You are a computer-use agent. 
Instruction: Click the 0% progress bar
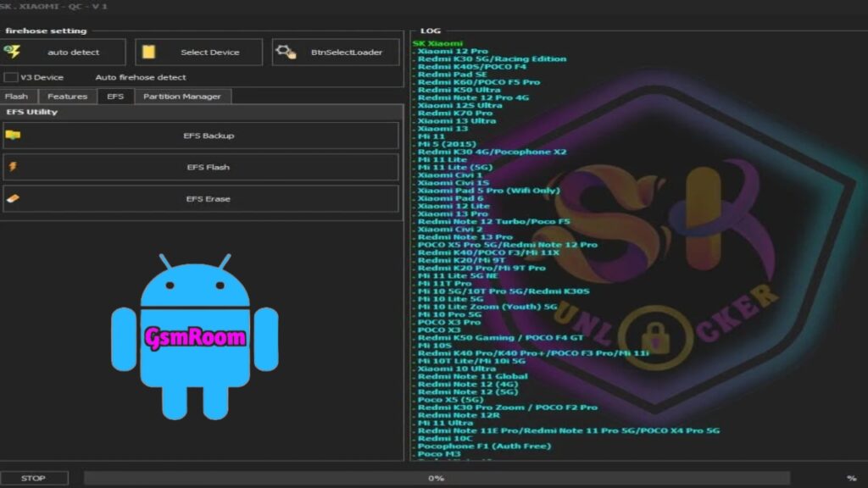(x=436, y=478)
